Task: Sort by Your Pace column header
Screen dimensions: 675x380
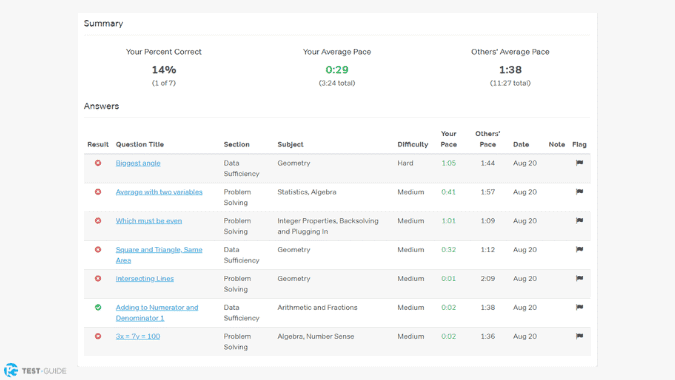Action: pyautogui.click(x=449, y=139)
